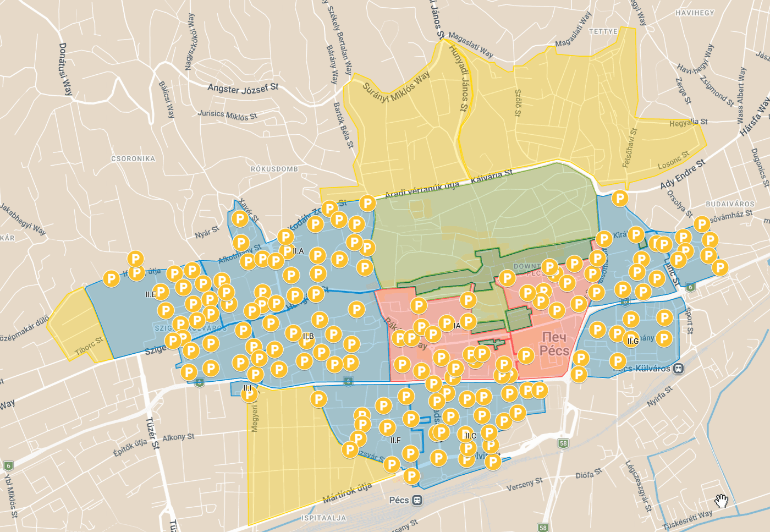Open parking marker at Aradi vértanúk útja start
This screenshot has height=532, width=770.
367,203
